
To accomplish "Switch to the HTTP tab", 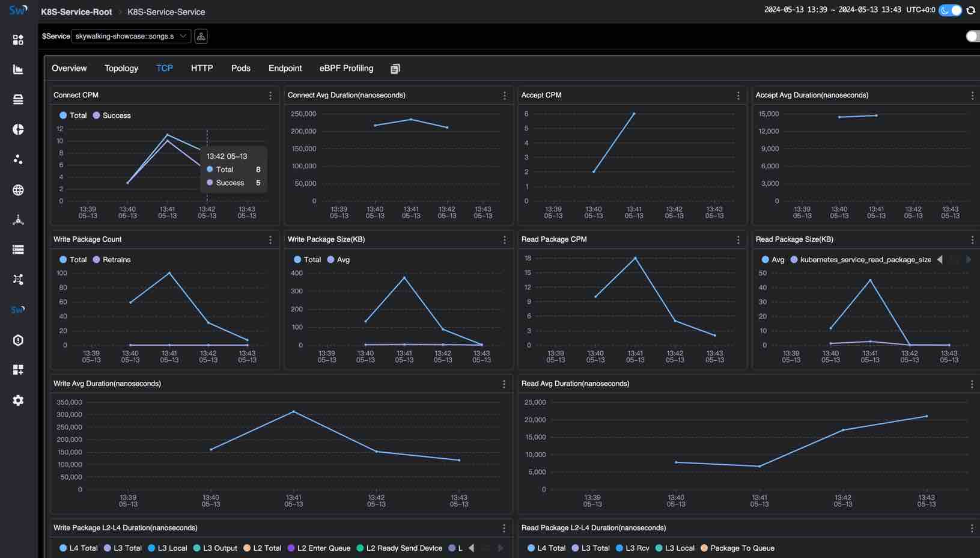I will 201,68.
